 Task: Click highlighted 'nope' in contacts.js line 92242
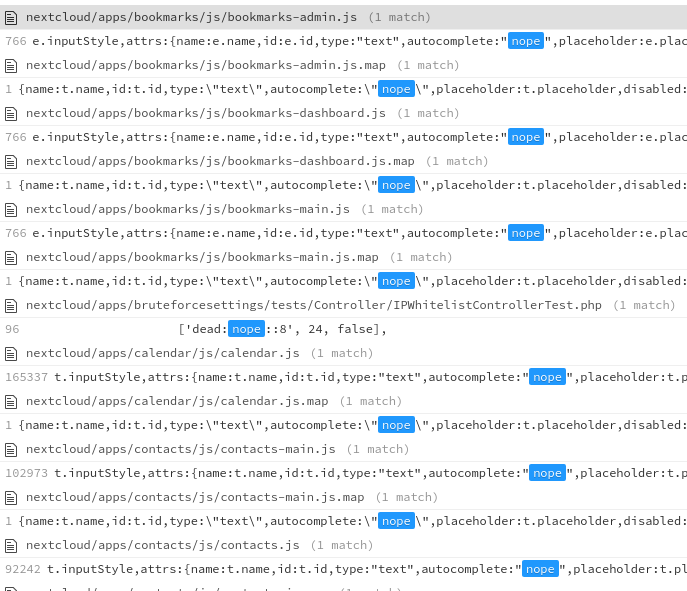click(540, 569)
